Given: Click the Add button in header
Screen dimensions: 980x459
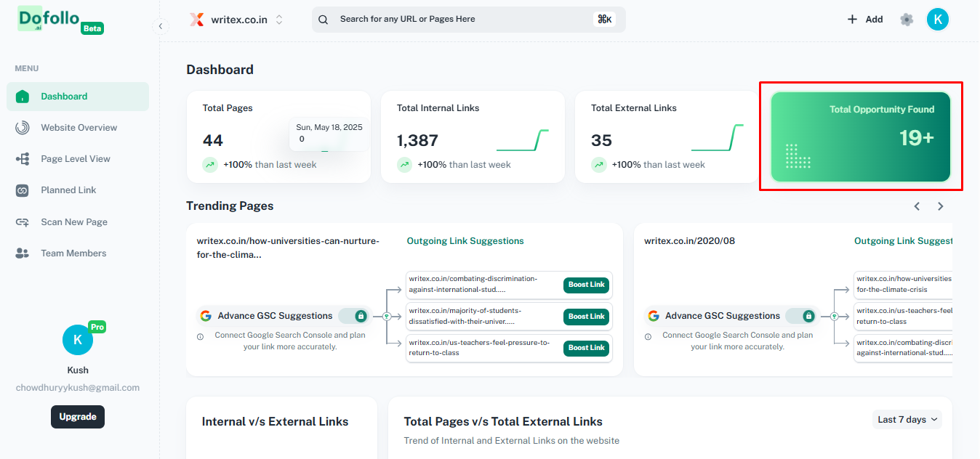Looking at the screenshot, I should [865, 20].
